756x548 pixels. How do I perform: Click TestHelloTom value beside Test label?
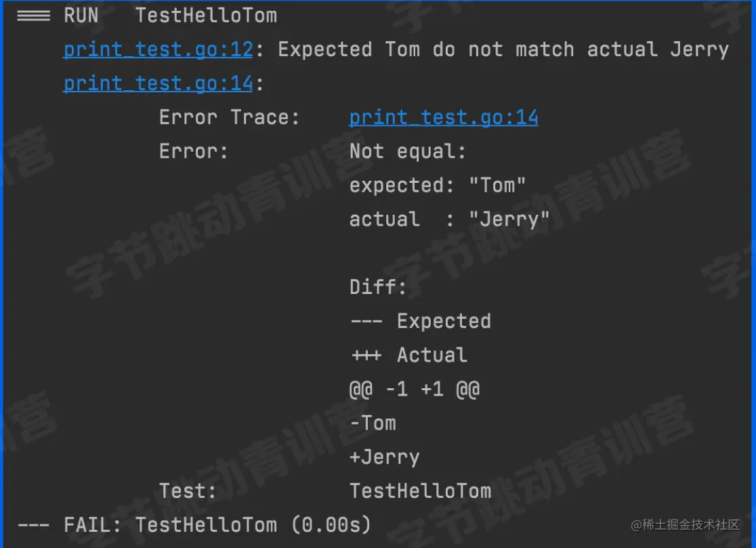click(421, 491)
